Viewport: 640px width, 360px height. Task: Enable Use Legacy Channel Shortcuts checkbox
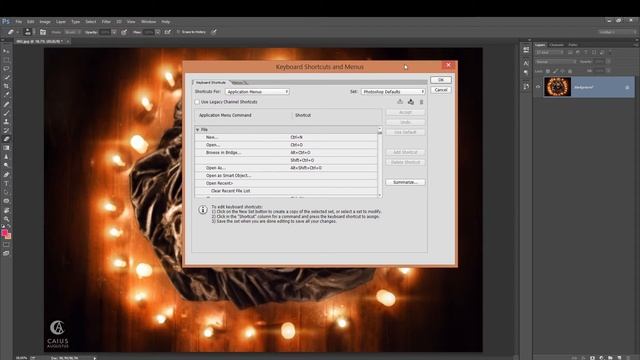pos(197,102)
